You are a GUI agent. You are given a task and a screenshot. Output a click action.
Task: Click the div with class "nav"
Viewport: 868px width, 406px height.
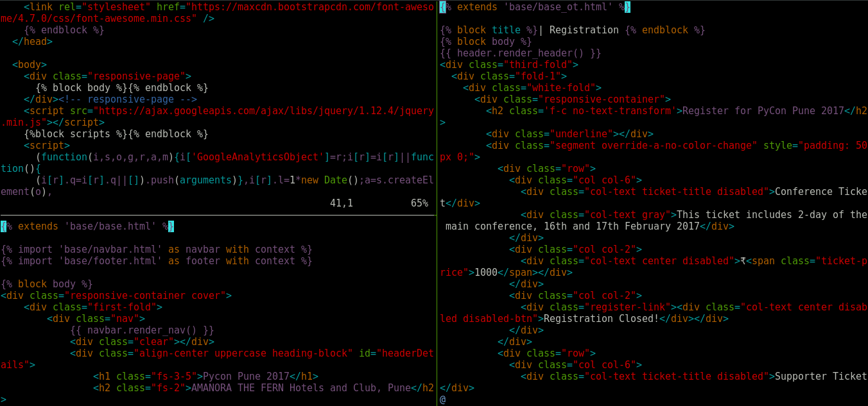tap(96, 319)
